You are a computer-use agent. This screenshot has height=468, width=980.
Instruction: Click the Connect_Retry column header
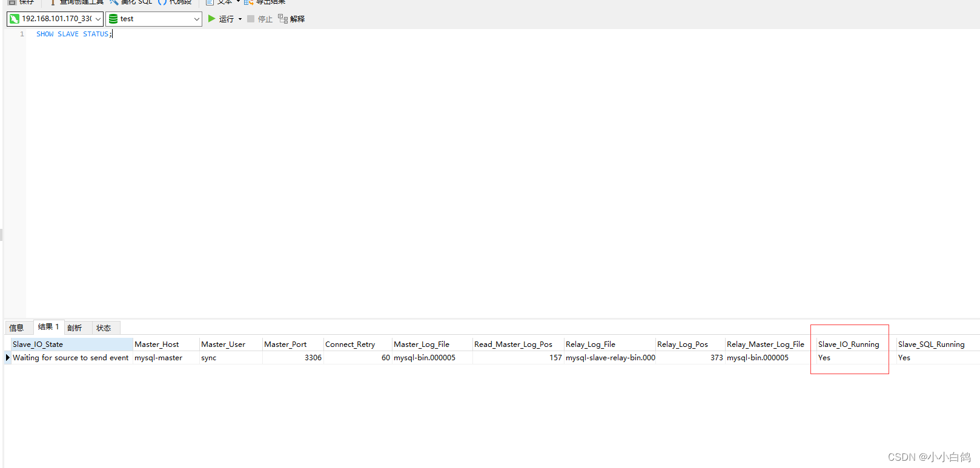[358, 344]
